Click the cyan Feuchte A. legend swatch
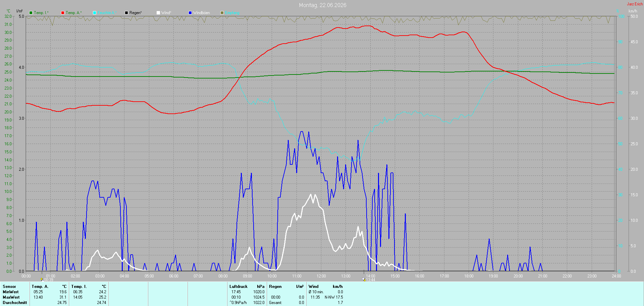This screenshot has width=644, height=306. point(95,13)
